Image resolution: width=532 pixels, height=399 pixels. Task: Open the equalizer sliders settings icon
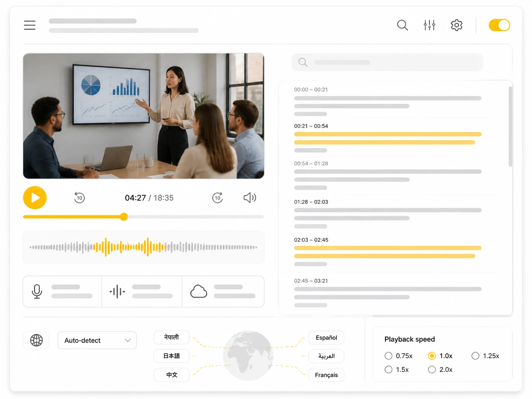tap(429, 25)
